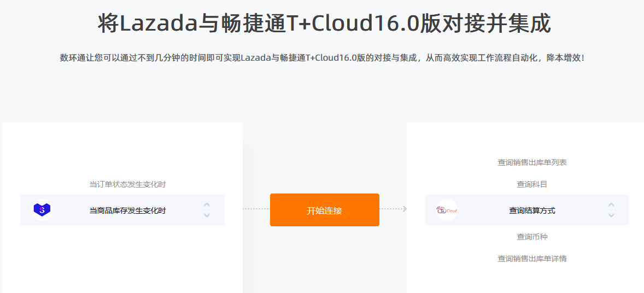
Task: Start the connection with the orange 开始连接 button
Action: [x=325, y=210]
